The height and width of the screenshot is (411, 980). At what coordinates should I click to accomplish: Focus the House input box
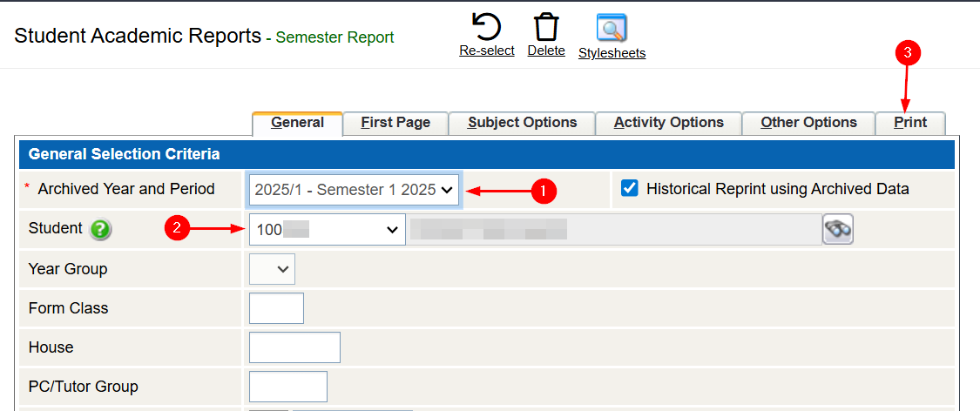[294, 347]
